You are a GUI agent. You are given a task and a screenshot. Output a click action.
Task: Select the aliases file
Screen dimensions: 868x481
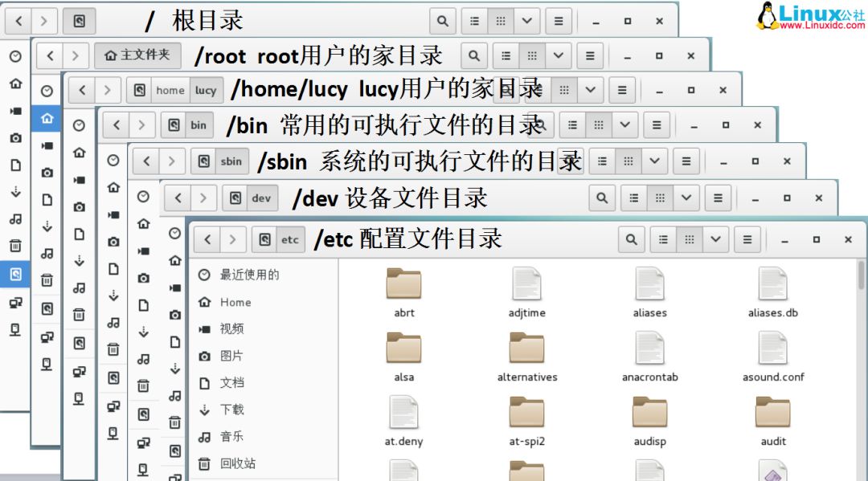(650, 292)
